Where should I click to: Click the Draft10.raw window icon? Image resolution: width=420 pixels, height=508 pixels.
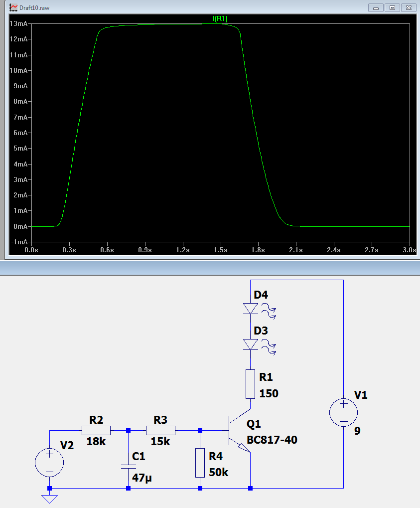[x=13, y=7]
